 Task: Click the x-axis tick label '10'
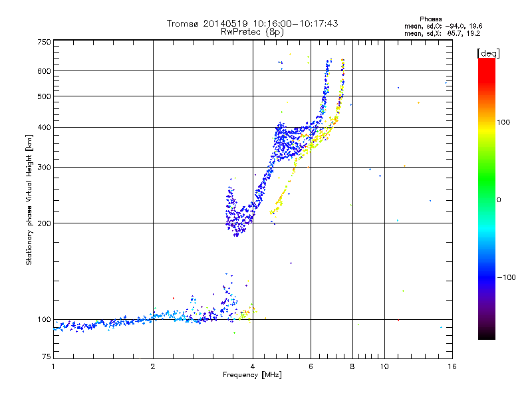pos(384,366)
